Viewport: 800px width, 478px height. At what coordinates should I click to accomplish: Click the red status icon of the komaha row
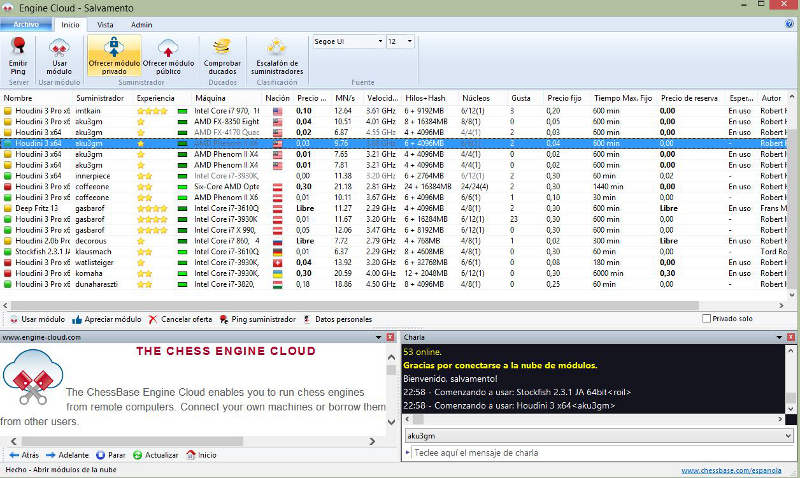click(x=8, y=273)
